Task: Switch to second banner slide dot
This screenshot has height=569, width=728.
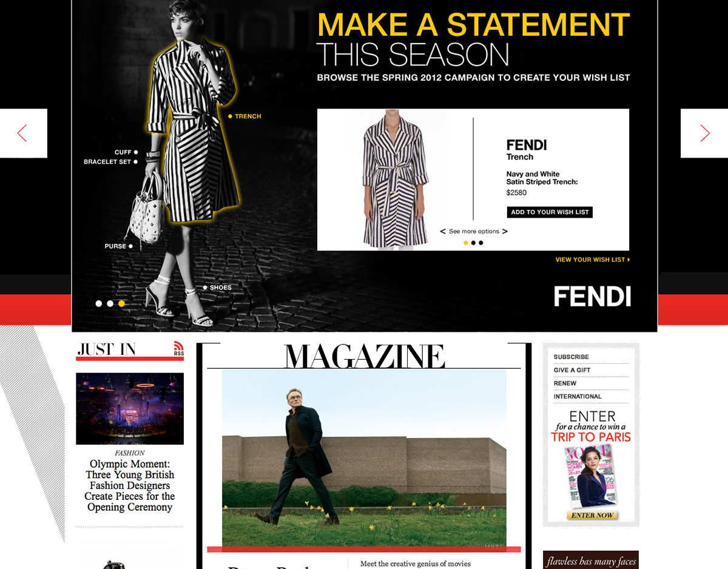Action: (110, 303)
